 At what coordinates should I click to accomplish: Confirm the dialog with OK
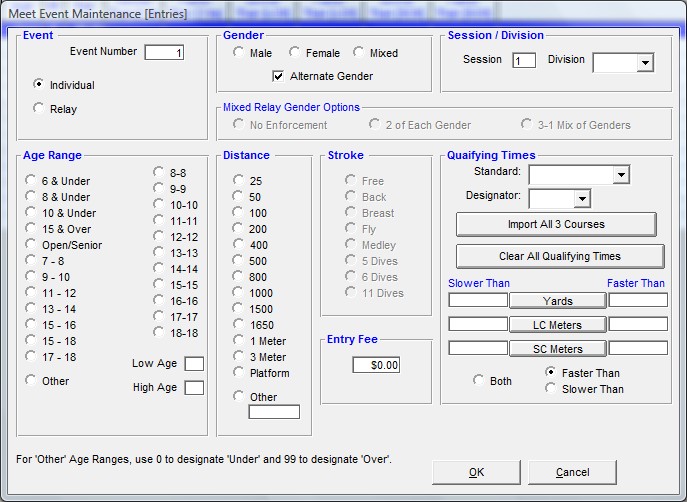click(476, 472)
